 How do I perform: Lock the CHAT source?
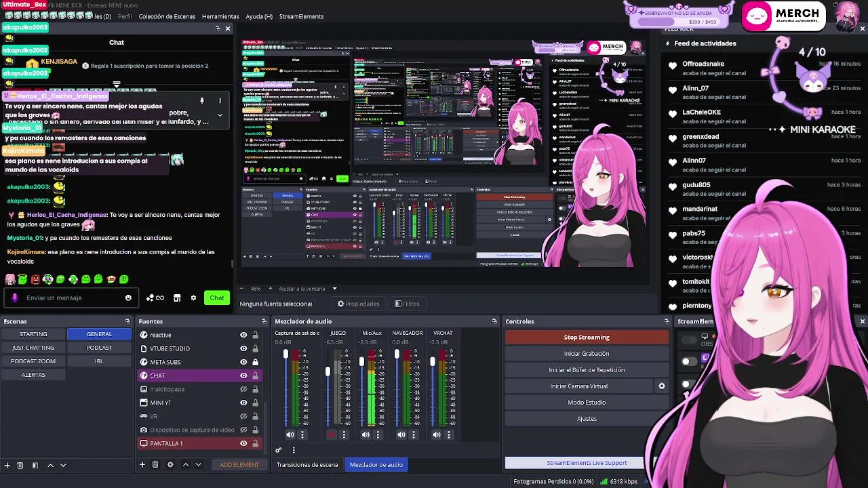(x=255, y=375)
